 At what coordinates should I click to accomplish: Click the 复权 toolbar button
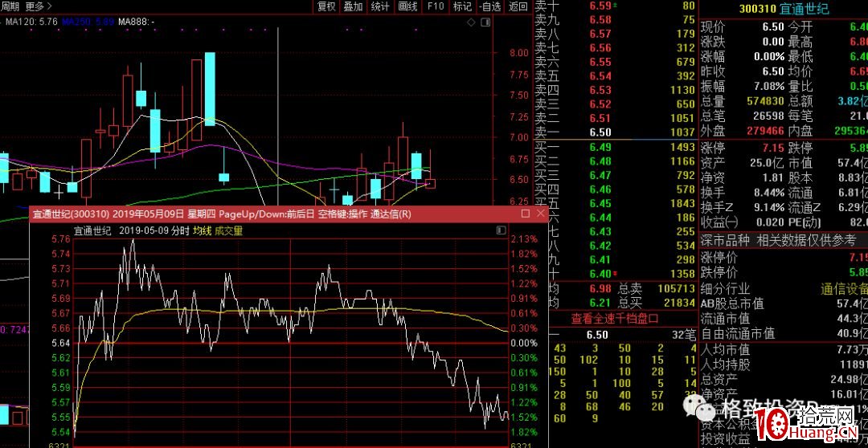(326, 6)
